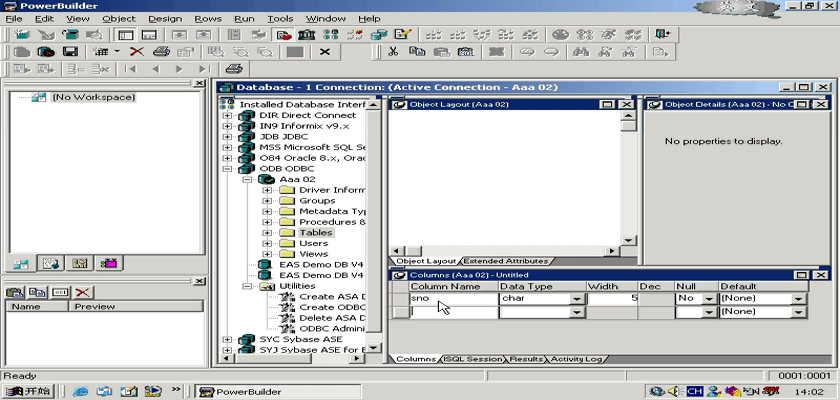The width and height of the screenshot is (840, 400).
Task: Click the Cut scissors icon
Action: tap(393, 52)
